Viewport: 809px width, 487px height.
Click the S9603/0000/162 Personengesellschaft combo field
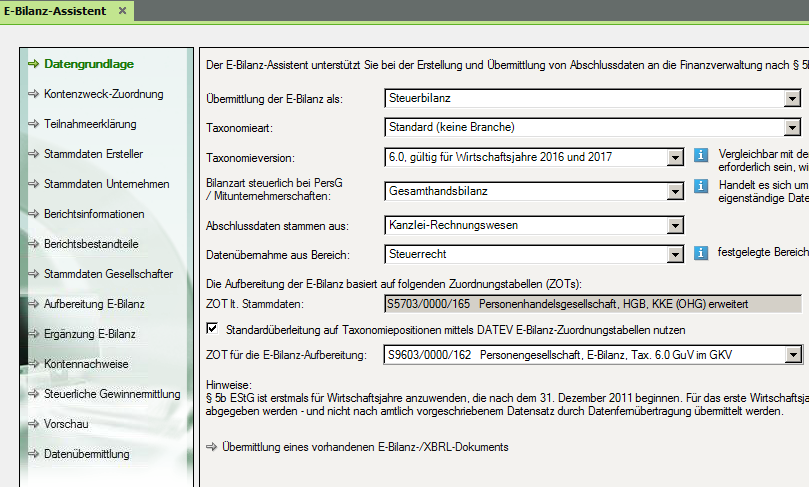point(593,354)
